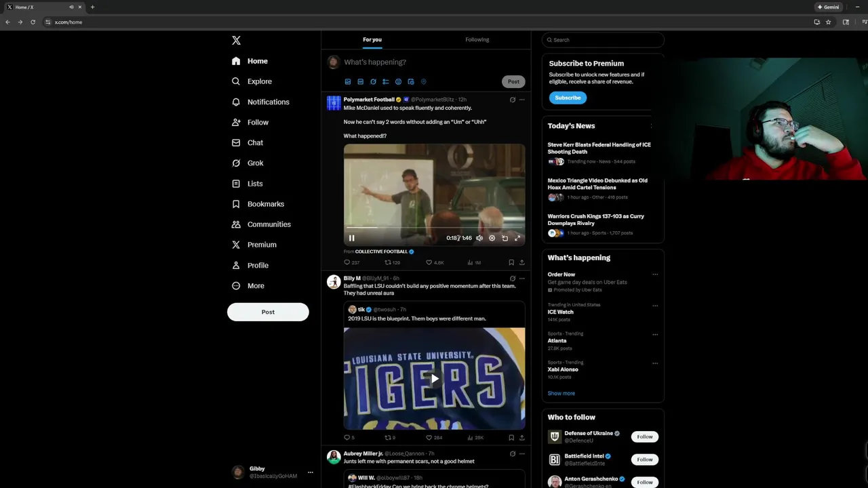
Task: Reply to the Polymarket Football post
Action: tap(351, 262)
